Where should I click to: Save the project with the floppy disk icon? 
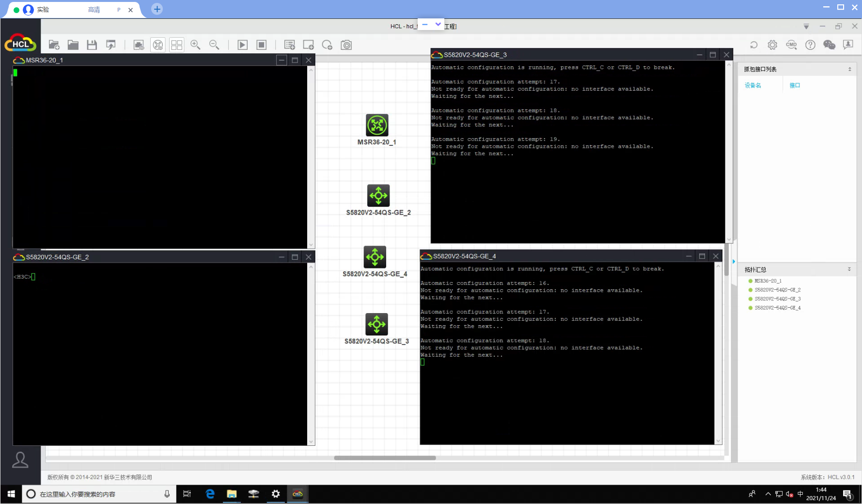(92, 45)
